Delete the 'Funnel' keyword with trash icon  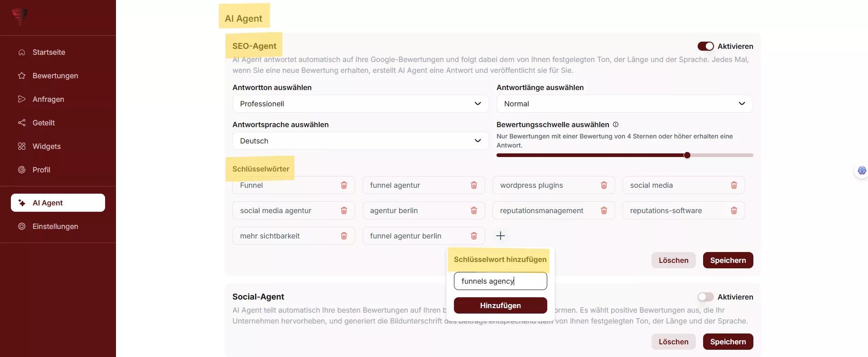[x=344, y=185]
